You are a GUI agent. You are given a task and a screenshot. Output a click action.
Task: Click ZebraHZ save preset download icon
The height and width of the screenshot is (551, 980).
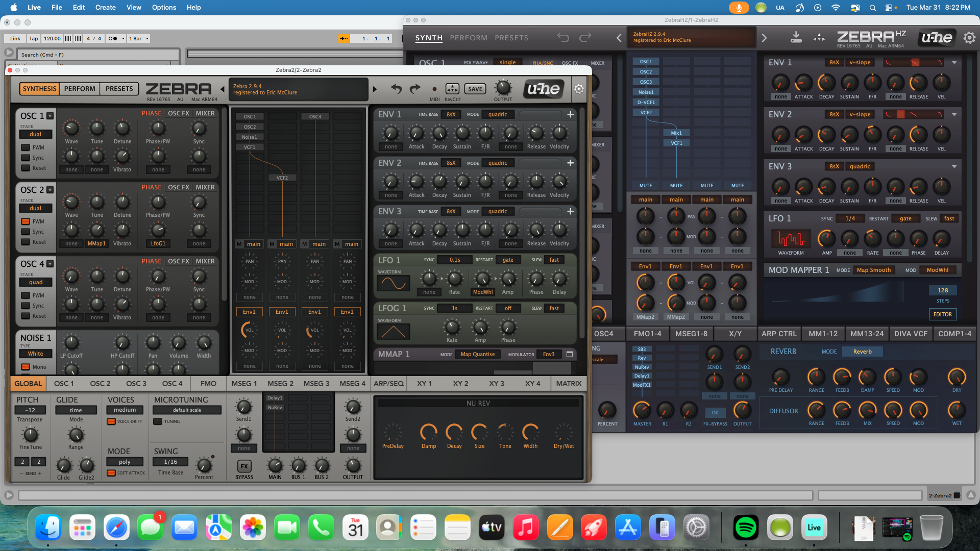click(x=796, y=38)
